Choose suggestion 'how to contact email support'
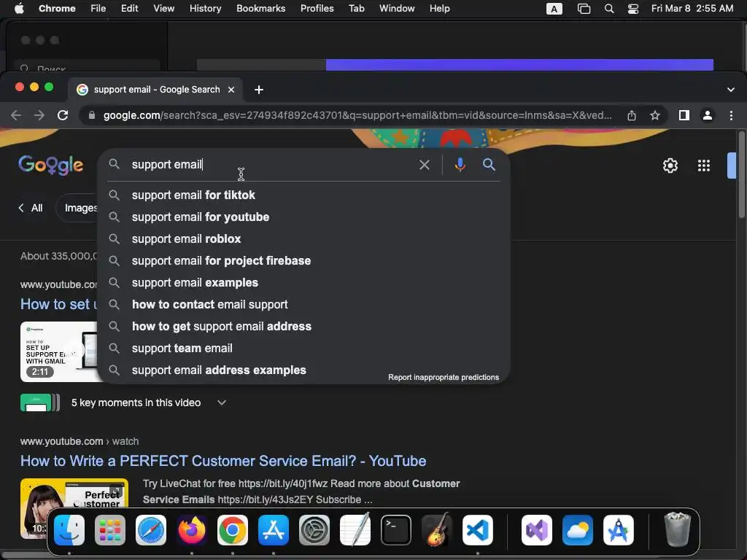747x560 pixels. (x=303, y=305)
